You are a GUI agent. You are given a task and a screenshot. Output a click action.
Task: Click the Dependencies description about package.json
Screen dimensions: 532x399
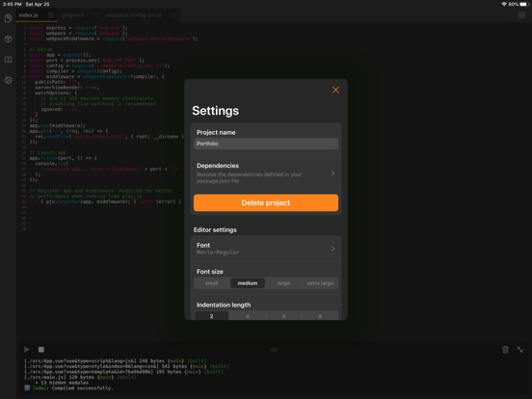(x=249, y=177)
